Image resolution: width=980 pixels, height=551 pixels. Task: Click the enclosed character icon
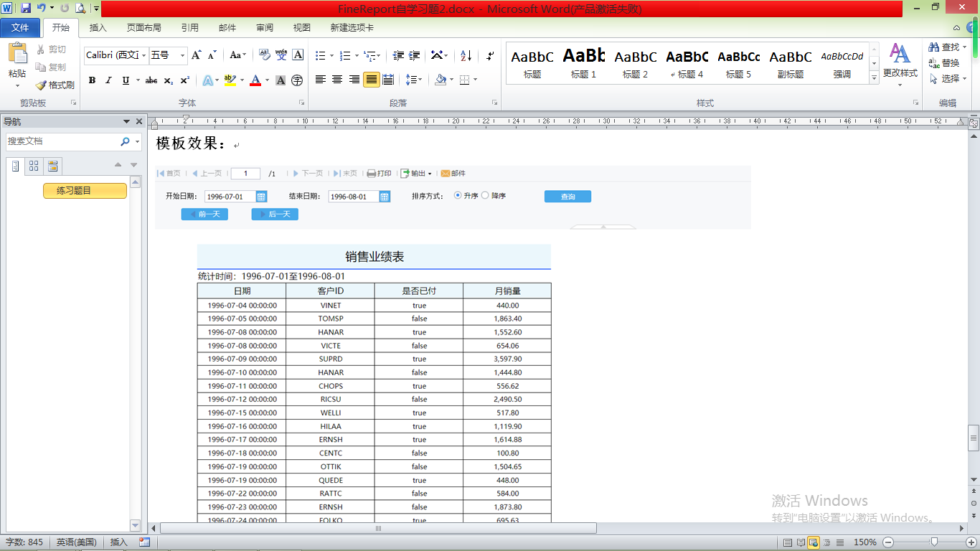[x=297, y=80]
